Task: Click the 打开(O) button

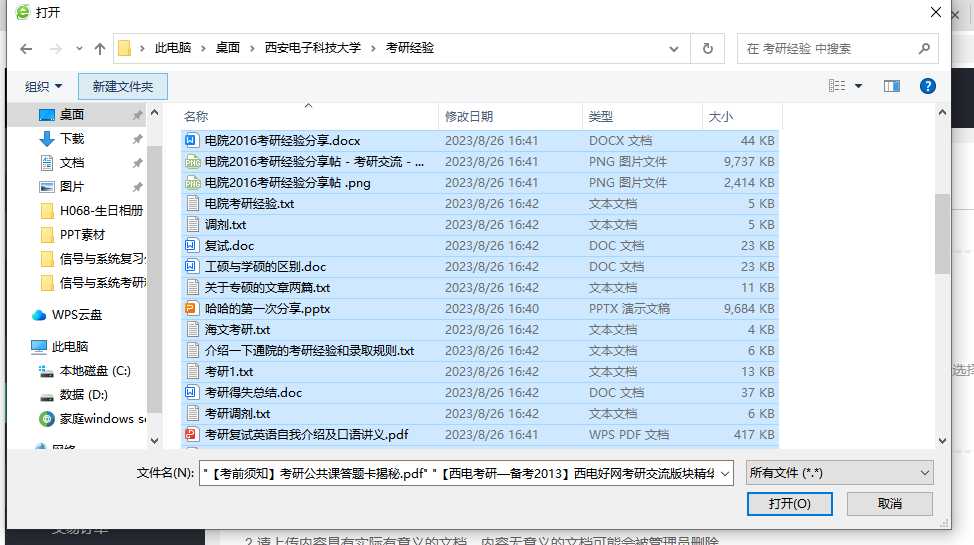Action: click(x=788, y=503)
